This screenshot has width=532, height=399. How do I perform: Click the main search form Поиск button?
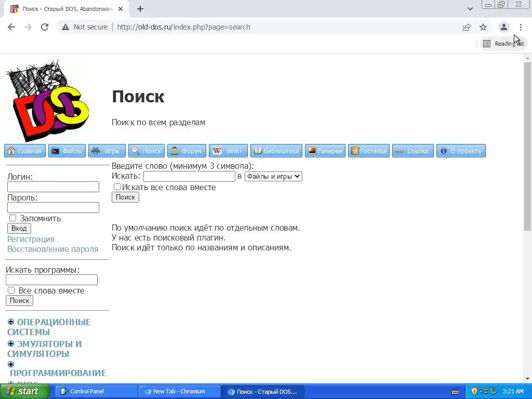[x=125, y=197]
